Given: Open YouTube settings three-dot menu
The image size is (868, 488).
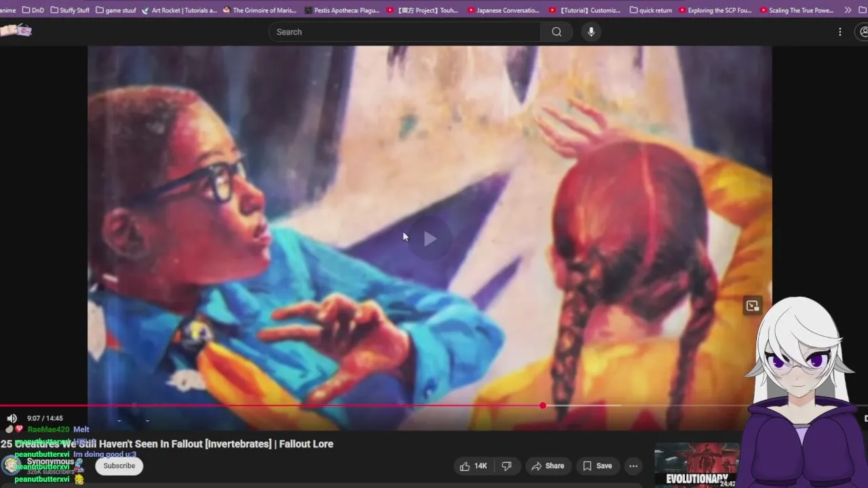Looking at the screenshot, I should (x=840, y=32).
